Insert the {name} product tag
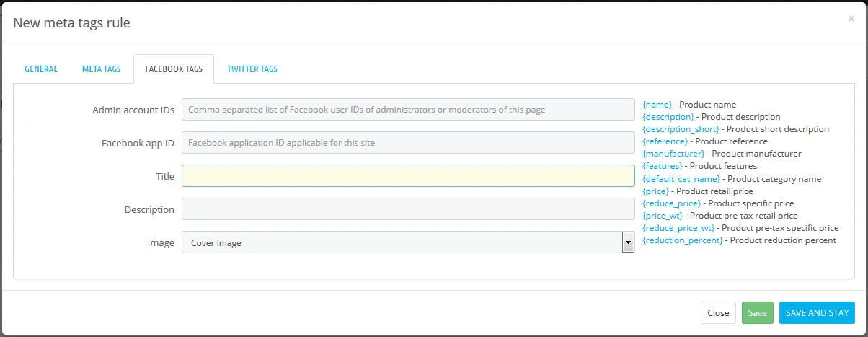868x337 pixels. [657, 105]
